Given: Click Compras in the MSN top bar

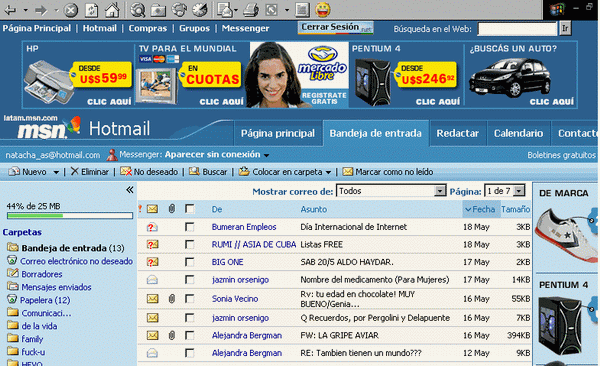Looking at the screenshot, I should click(x=148, y=28).
